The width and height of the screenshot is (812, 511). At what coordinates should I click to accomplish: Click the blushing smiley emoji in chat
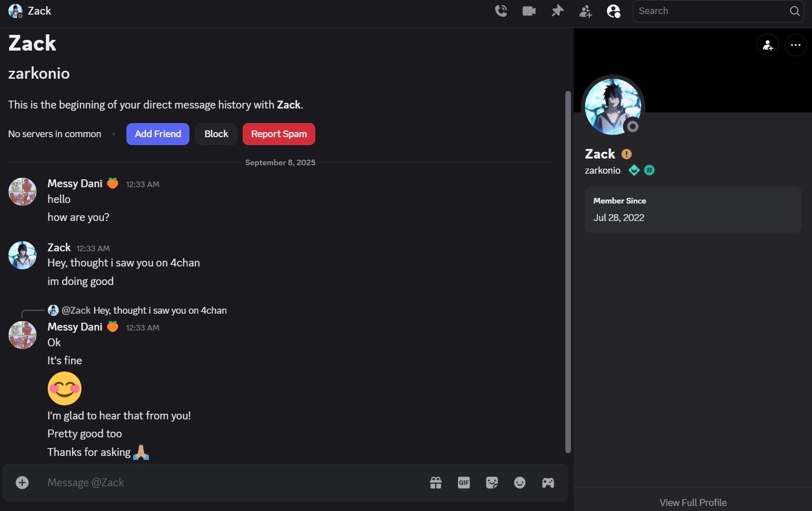pos(65,388)
